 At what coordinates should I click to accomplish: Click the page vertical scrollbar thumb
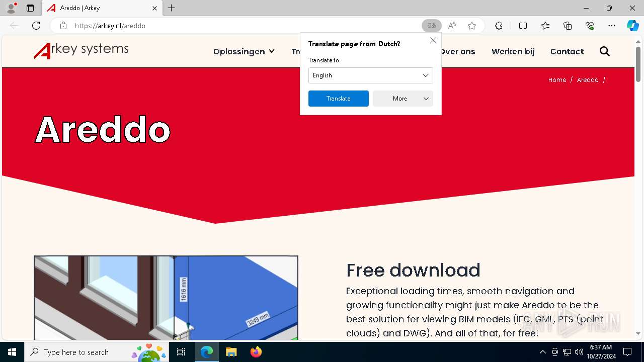pyautogui.click(x=638, y=63)
